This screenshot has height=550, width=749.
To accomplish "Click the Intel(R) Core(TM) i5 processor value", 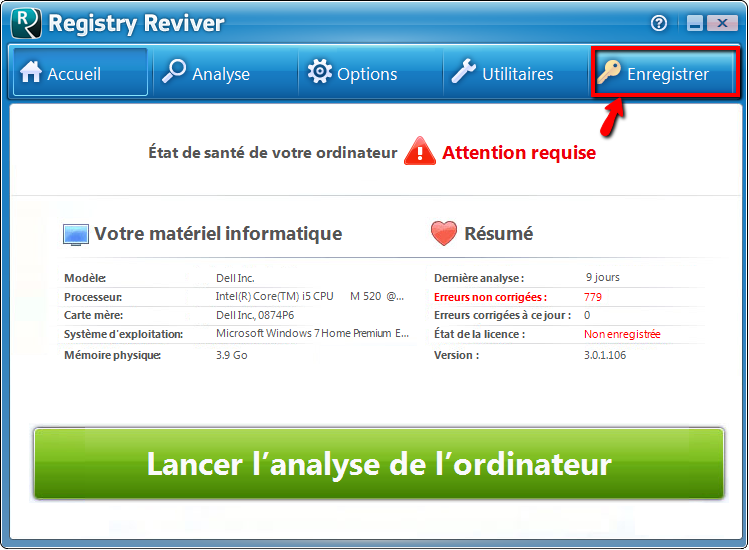I will coord(310,296).
